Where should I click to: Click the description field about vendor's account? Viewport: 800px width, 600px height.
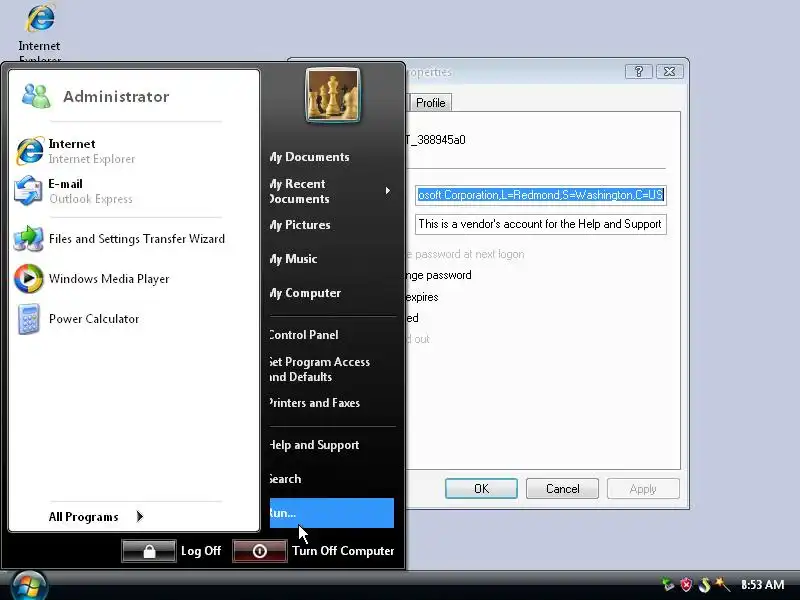541,224
